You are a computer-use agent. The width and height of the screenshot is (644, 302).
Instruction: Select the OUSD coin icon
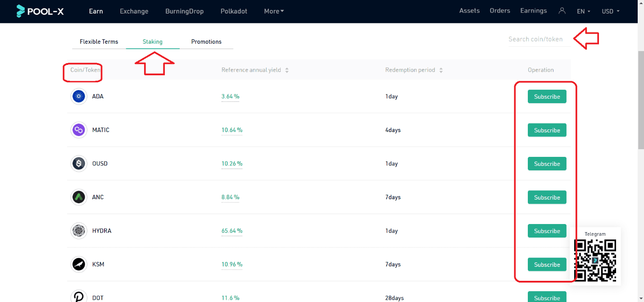point(79,164)
